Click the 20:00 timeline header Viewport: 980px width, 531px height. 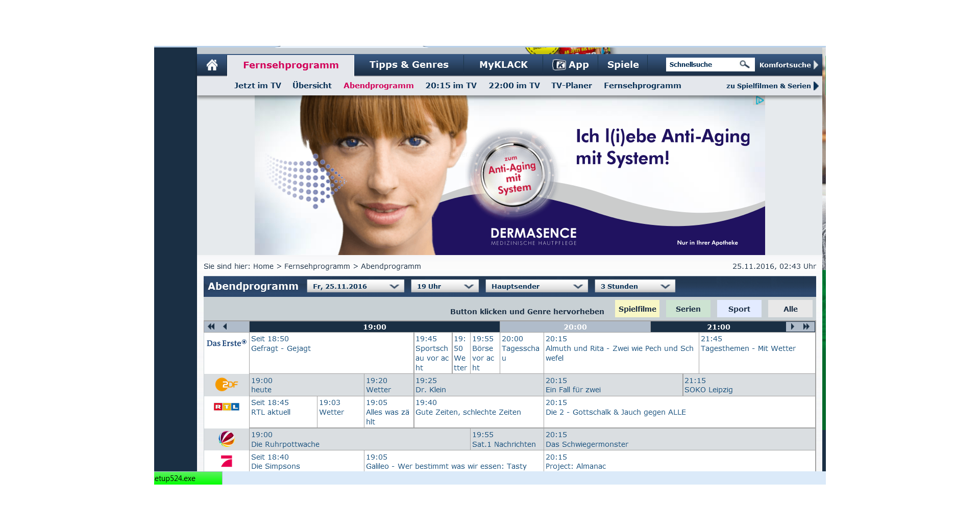pyautogui.click(x=575, y=327)
